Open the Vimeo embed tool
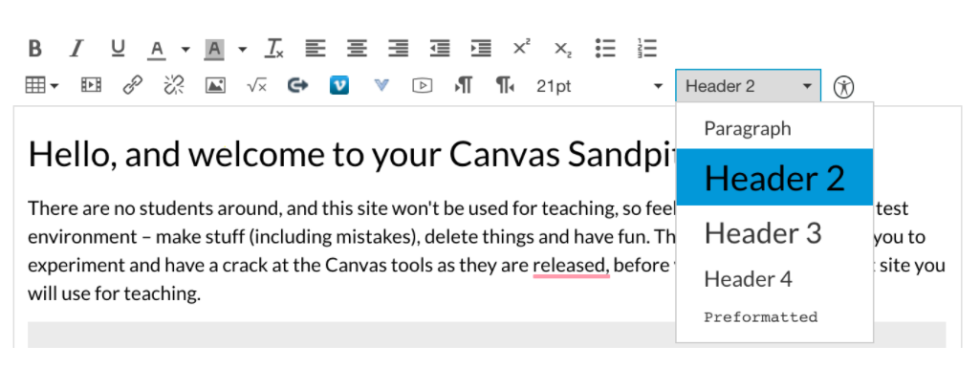 tap(338, 86)
